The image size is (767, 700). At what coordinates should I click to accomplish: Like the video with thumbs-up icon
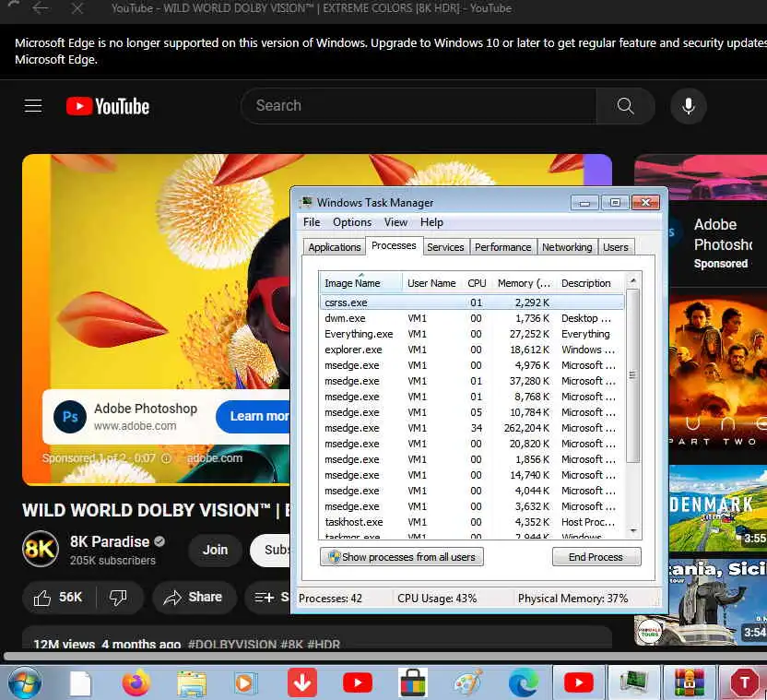tap(58, 598)
